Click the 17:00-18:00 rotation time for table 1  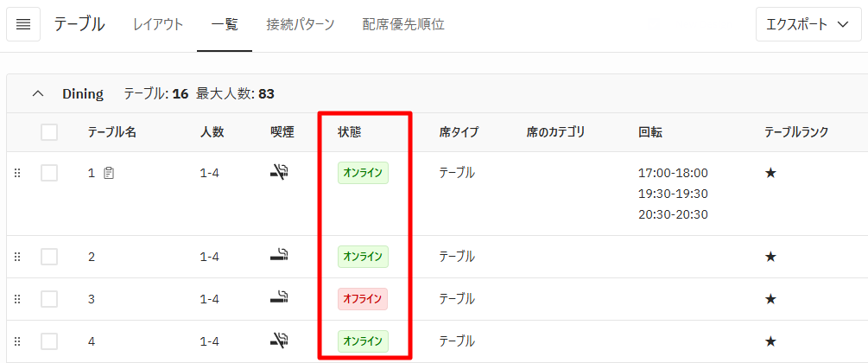pyautogui.click(x=673, y=173)
